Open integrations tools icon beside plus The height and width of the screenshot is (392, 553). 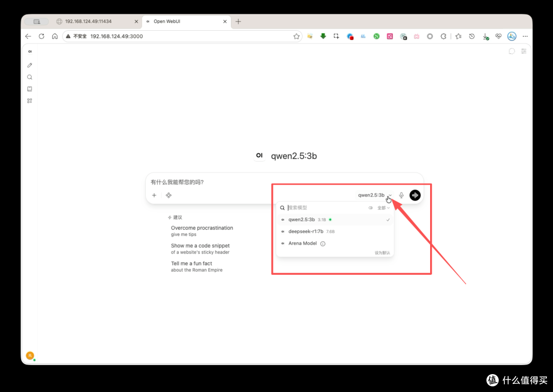(x=168, y=195)
